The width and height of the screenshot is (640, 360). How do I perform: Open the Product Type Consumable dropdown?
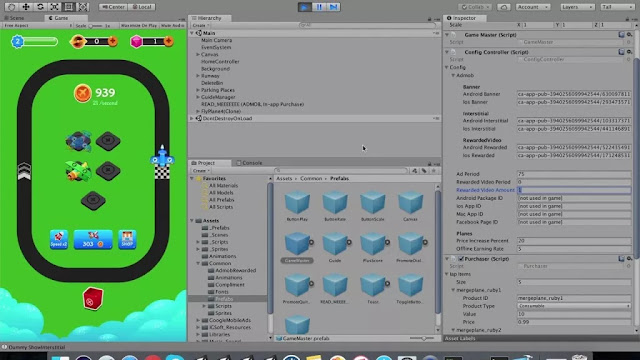(574, 306)
